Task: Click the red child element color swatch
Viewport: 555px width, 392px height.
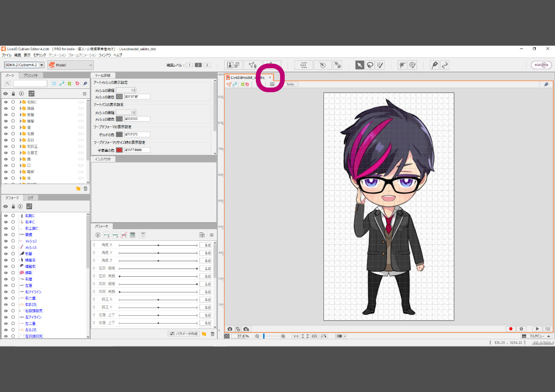Action: click(x=119, y=150)
